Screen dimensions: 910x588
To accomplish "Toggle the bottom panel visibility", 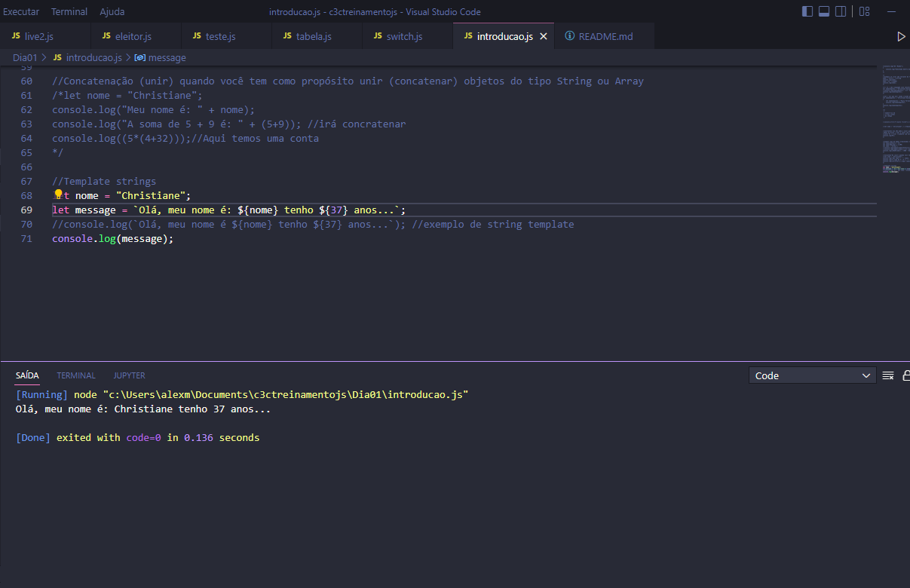I will [823, 11].
